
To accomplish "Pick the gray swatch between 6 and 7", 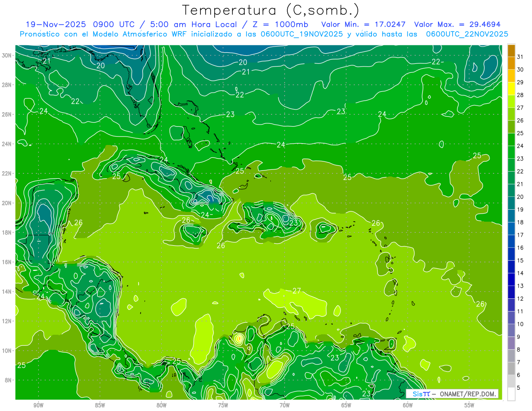I will pyautogui.click(x=511, y=368).
